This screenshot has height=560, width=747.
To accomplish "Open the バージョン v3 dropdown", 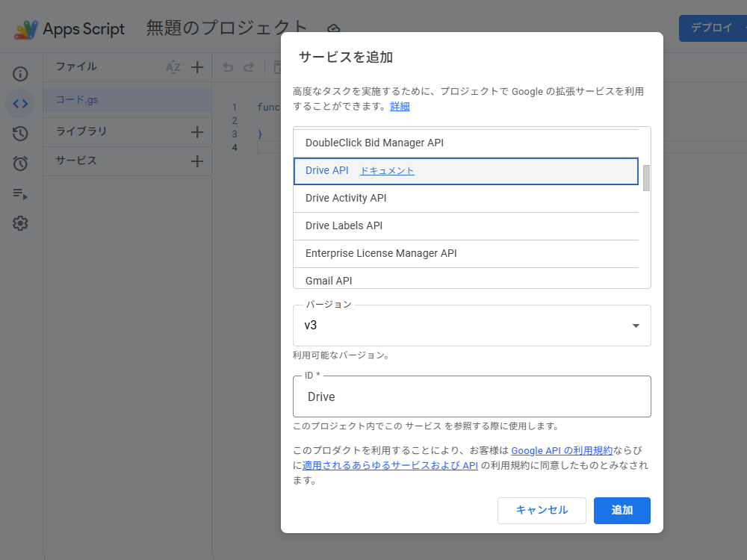I will (471, 326).
